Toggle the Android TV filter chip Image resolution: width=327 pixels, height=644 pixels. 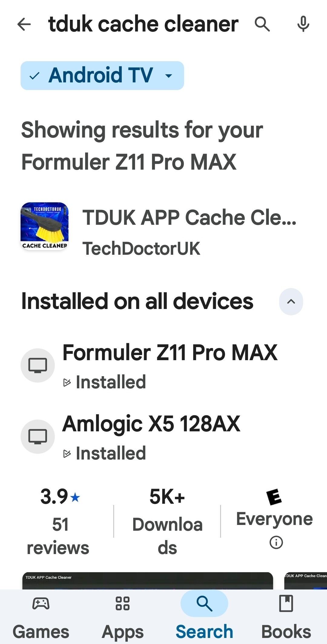[91, 75]
